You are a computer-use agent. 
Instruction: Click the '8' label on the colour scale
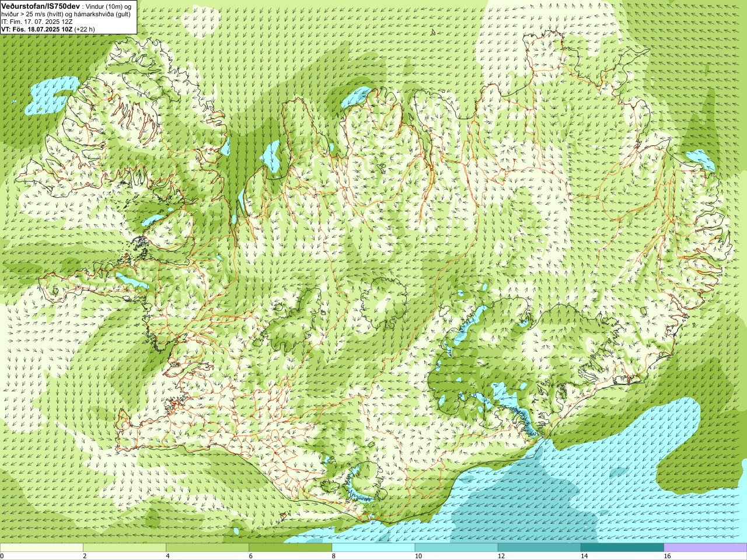[334, 556]
